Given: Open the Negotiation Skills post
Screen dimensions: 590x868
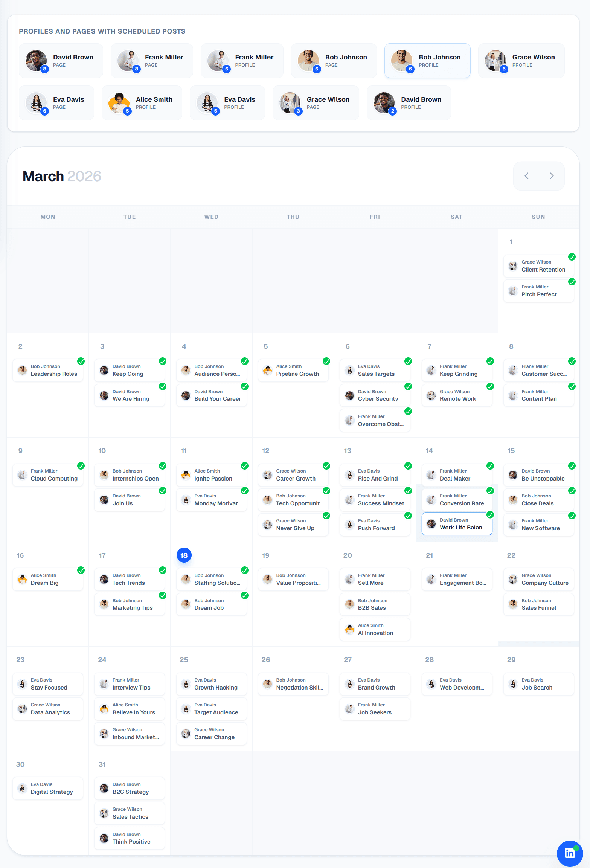Looking at the screenshot, I should pos(293,684).
